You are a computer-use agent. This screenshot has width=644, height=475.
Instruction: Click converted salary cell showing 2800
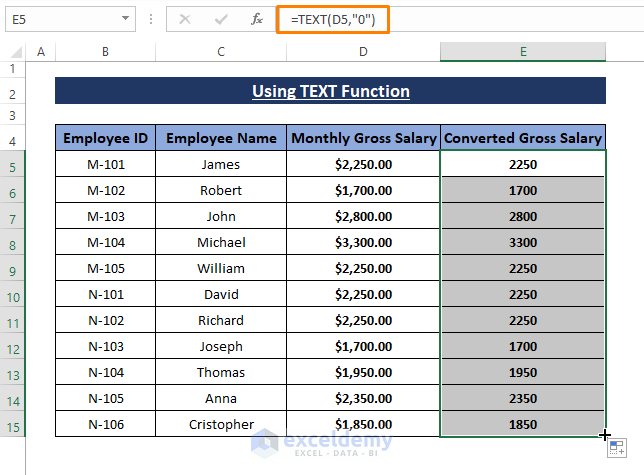coord(523,216)
